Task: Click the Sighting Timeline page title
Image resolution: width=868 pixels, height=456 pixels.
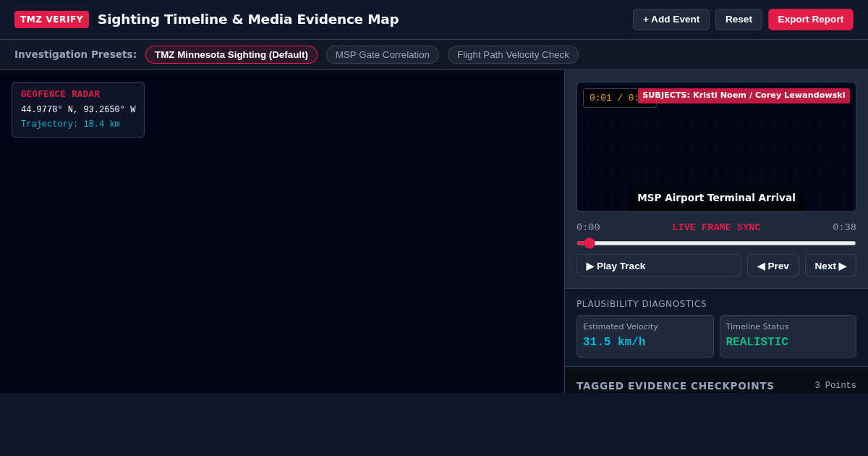Action: click(248, 20)
